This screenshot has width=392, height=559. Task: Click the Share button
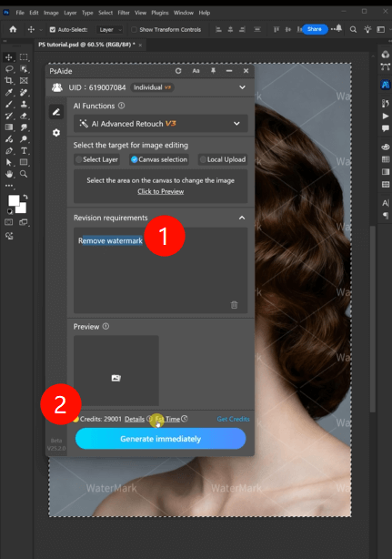point(315,29)
